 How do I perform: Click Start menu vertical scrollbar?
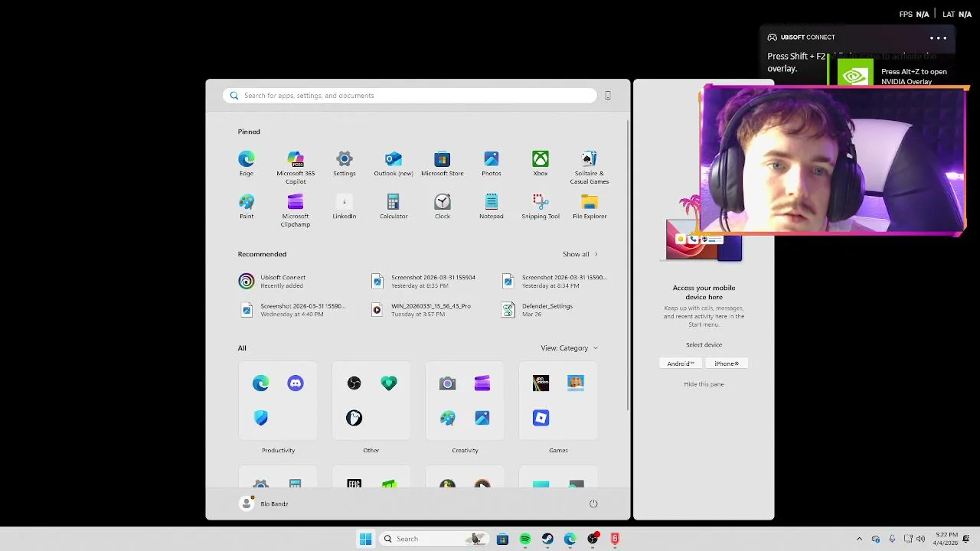pyautogui.click(x=629, y=264)
